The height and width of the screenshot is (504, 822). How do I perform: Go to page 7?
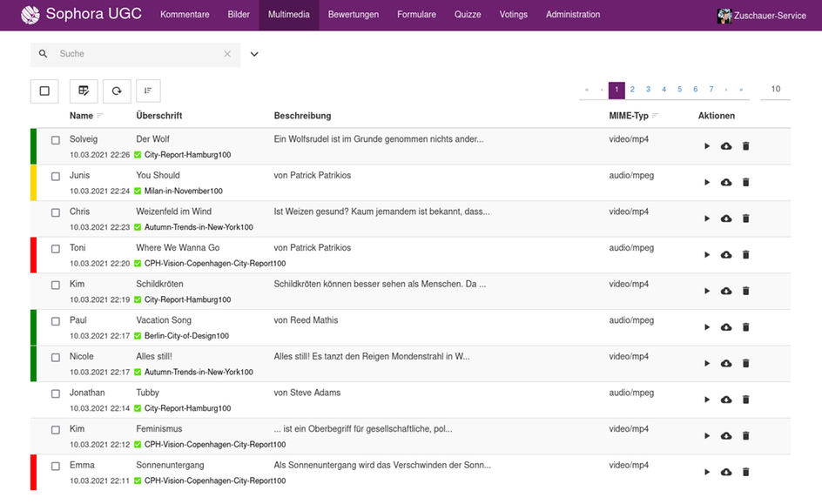click(x=711, y=90)
